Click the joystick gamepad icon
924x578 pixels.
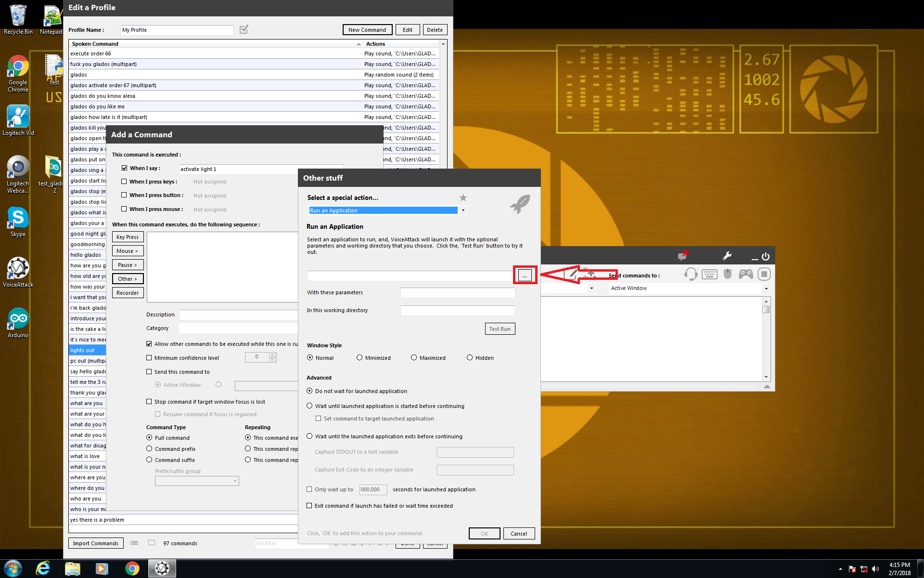coord(746,275)
